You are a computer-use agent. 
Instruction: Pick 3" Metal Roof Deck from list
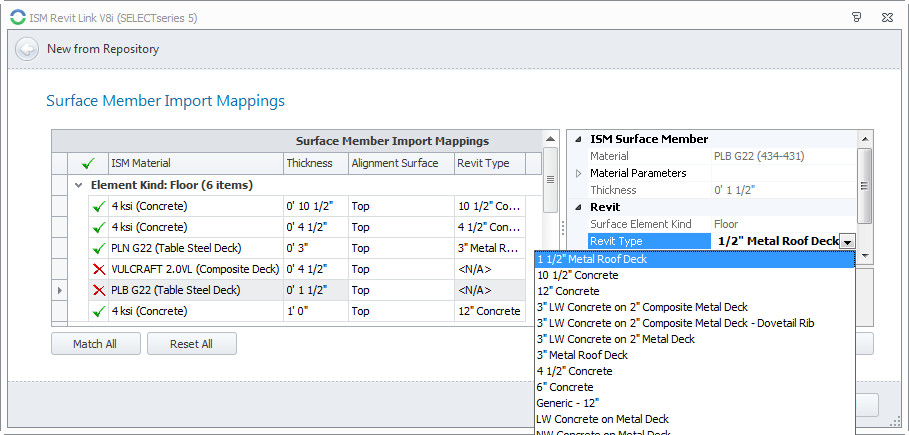695,355
